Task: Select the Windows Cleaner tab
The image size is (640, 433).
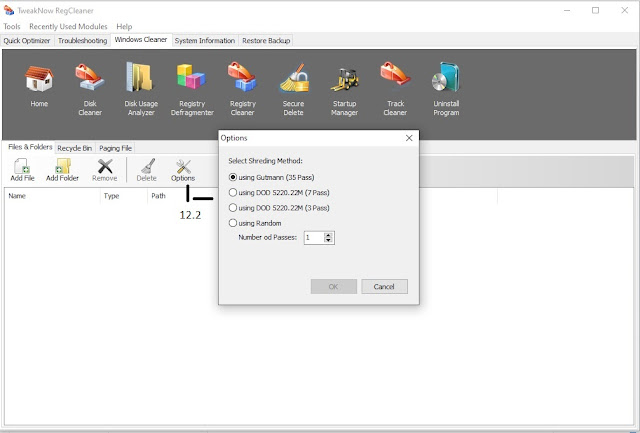Action: (x=141, y=40)
